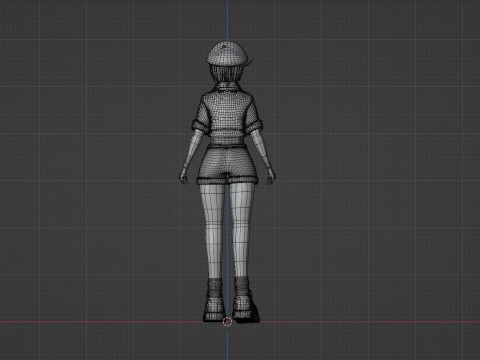Click the 3D cursor at the origin
480x360 pixels.
[227, 322]
